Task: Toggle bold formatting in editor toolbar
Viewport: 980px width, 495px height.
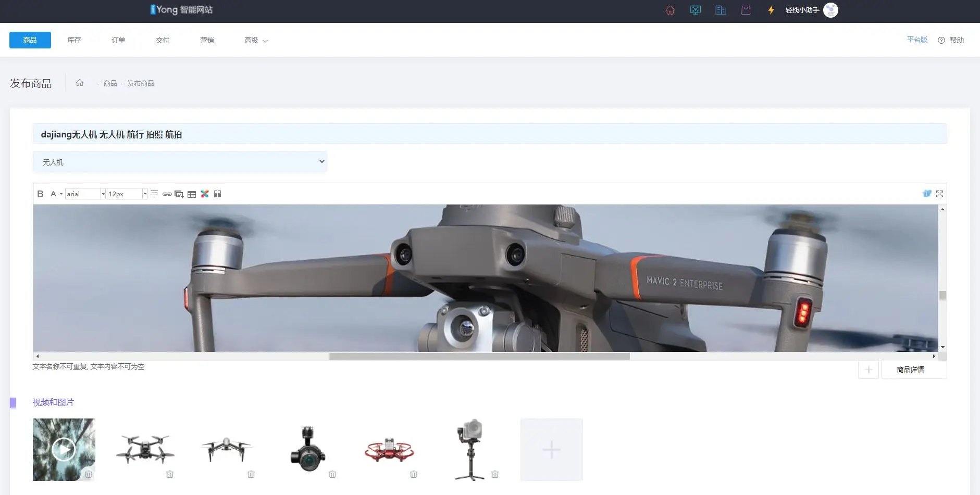Action: click(x=40, y=194)
